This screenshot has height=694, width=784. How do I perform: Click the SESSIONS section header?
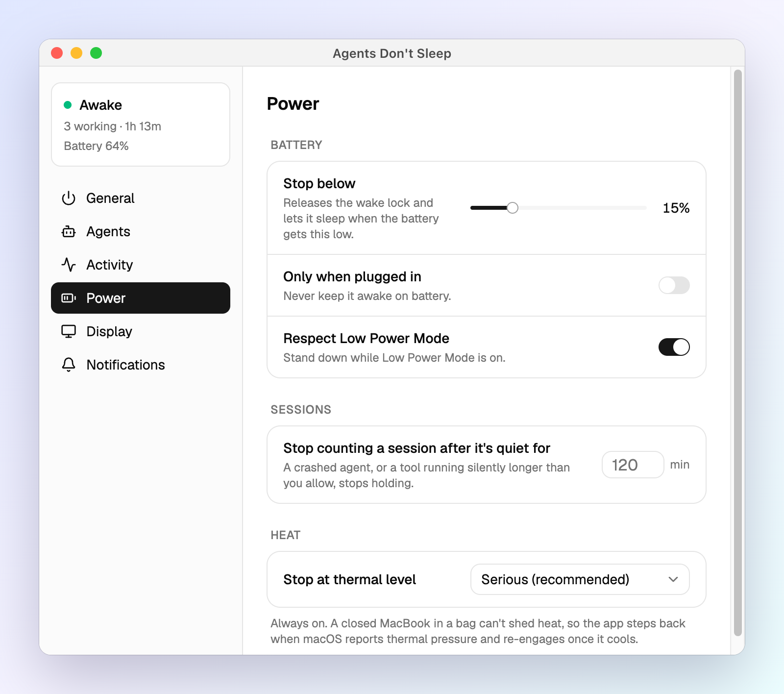pyautogui.click(x=301, y=410)
